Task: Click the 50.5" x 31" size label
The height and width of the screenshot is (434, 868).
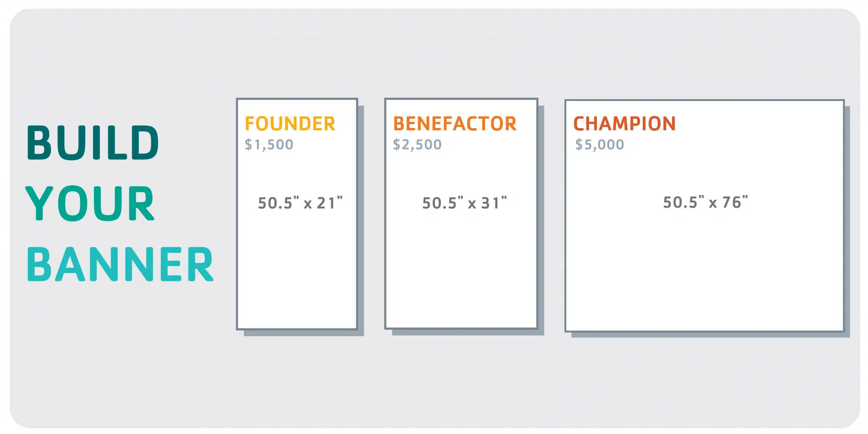Action: tap(464, 203)
